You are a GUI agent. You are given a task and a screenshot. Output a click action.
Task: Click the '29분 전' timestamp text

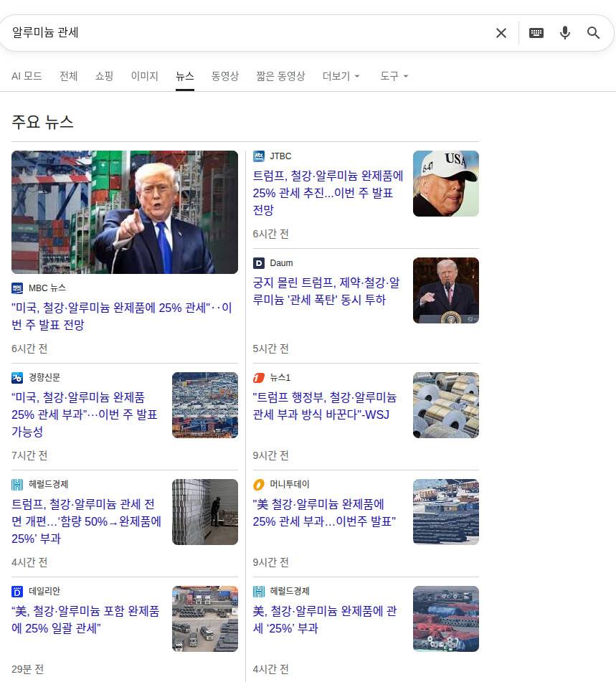tap(27, 669)
